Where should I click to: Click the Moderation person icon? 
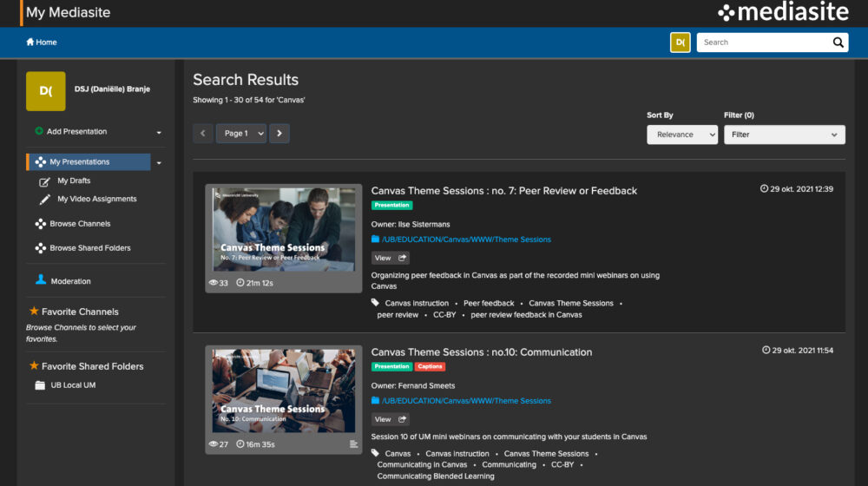(41, 280)
